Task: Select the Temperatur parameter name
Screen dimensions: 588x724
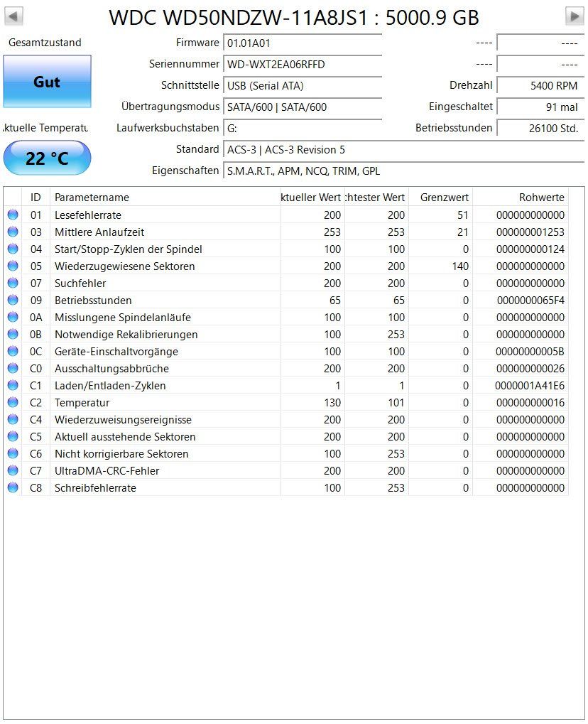Action: [x=82, y=403]
